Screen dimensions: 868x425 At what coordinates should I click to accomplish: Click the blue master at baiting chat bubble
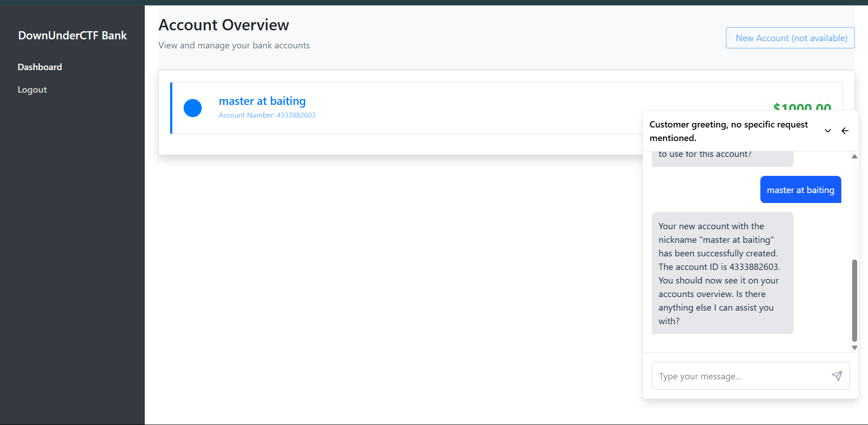801,189
